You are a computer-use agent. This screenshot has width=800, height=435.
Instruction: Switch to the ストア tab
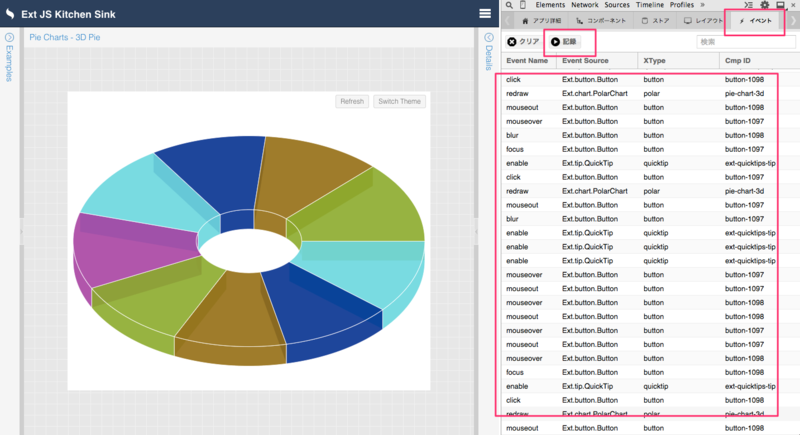point(655,21)
